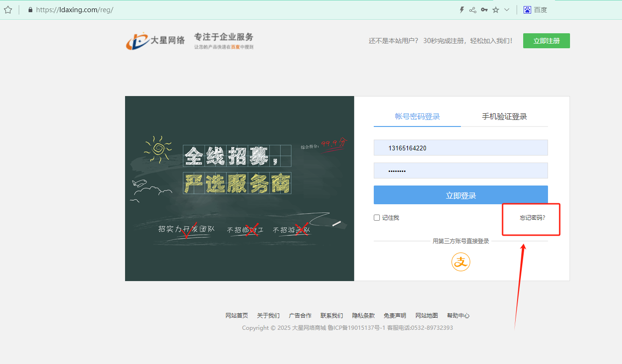The height and width of the screenshot is (364, 622).
Task: Click the share icon in address bar
Action: click(x=473, y=10)
